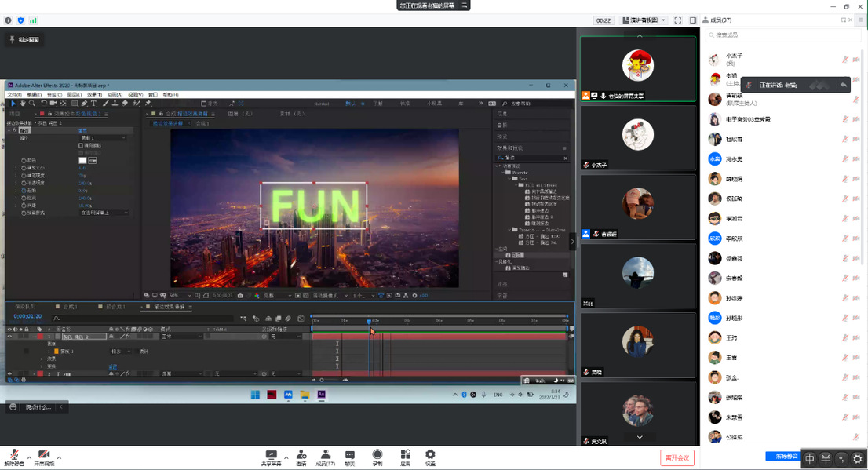This screenshot has width=868, height=470.
Task: Click the white stroke color swatch
Action: (83, 160)
